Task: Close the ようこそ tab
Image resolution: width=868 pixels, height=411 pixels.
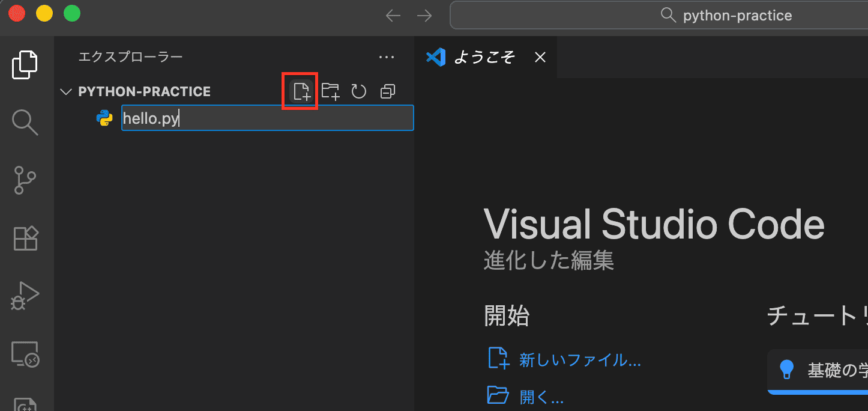Action: (x=540, y=57)
